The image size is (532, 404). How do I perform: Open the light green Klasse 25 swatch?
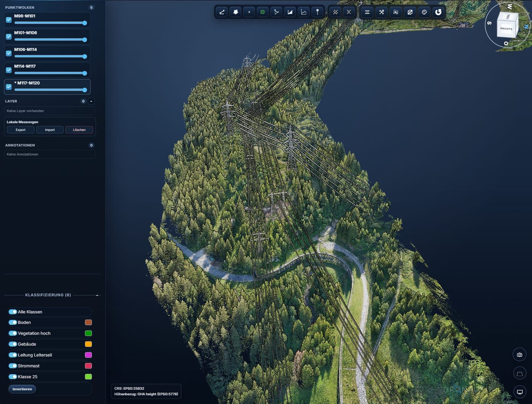point(88,377)
